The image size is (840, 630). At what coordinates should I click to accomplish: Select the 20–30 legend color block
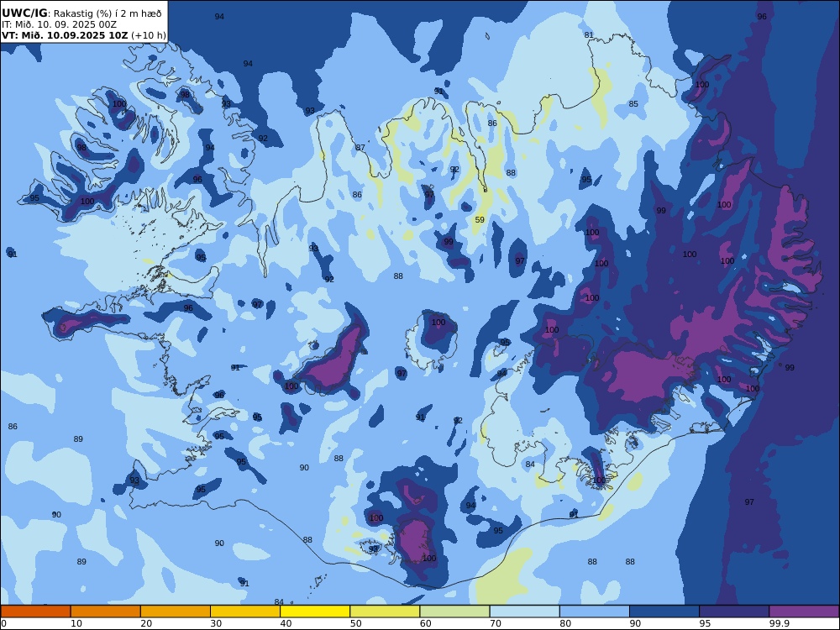[176, 612]
